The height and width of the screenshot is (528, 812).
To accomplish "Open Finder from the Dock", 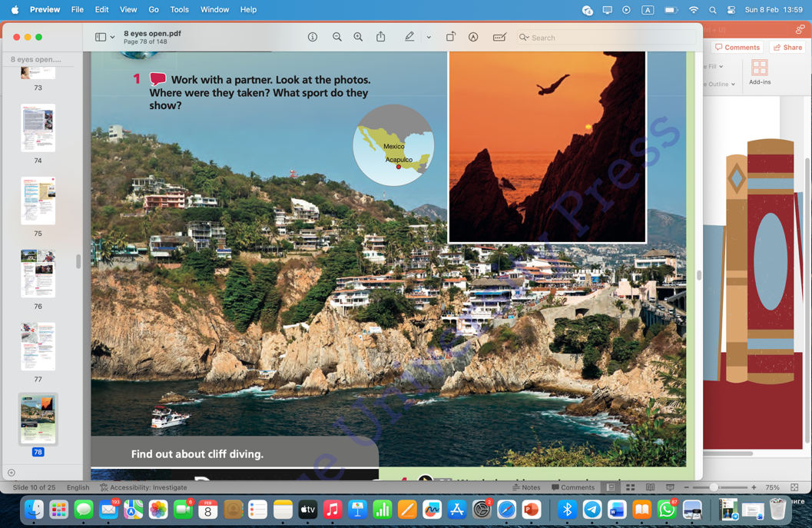I will 34,510.
